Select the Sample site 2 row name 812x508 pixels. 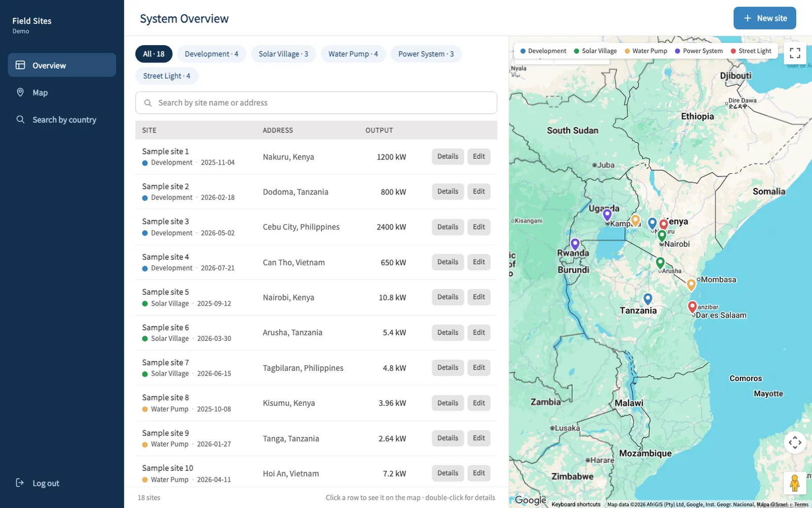[x=165, y=186]
